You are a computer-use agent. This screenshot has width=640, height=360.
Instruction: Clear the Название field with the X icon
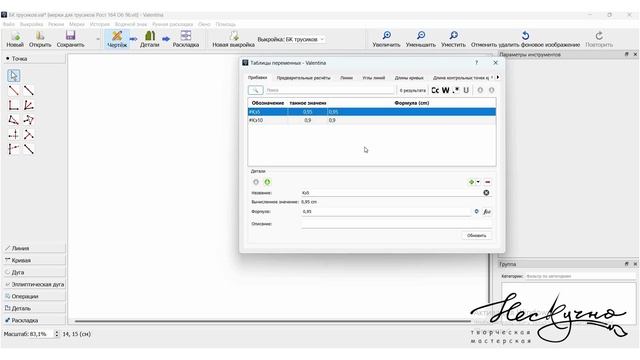coord(486,193)
